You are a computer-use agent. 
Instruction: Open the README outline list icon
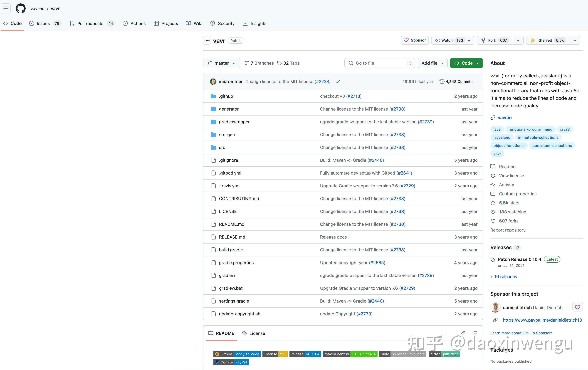pyautogui.click(x=475, y=333)
